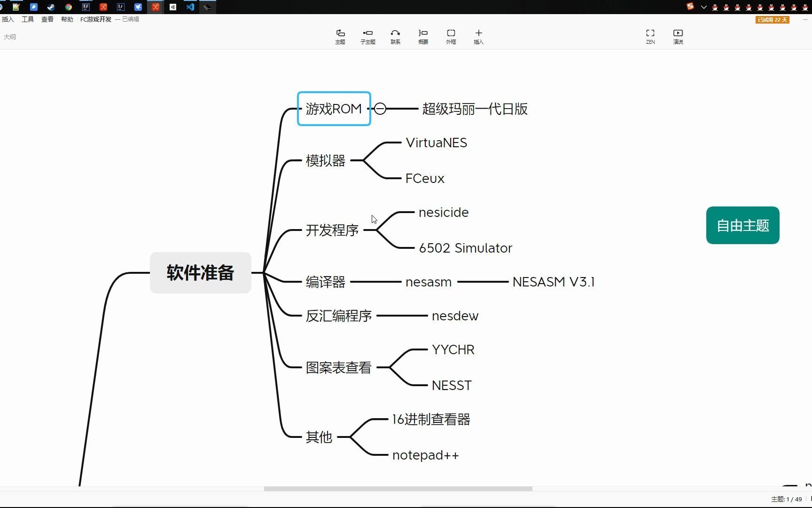The width and height of the screenshot is (812, 508).
Task: Add a subtopic with the 子主题 icon
Action: pos(368,37)
